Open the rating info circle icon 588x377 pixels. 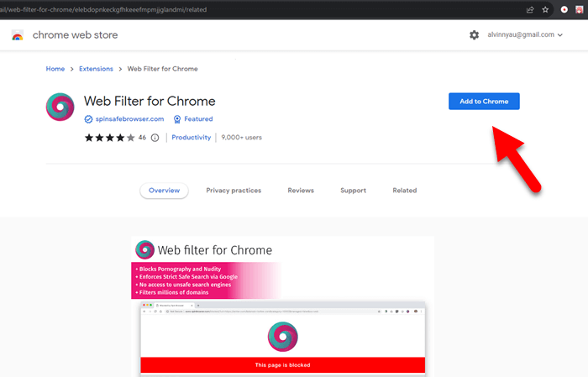point(155,138)
